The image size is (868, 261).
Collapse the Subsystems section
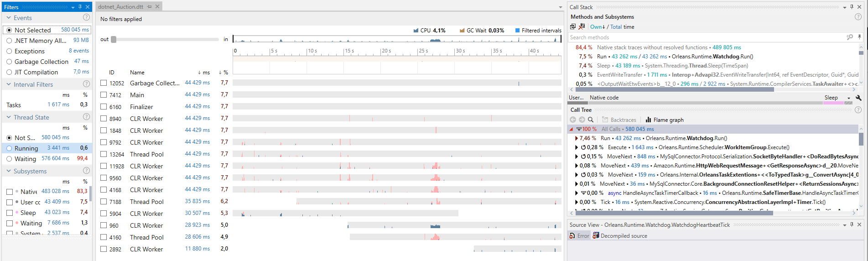point(8,171)
